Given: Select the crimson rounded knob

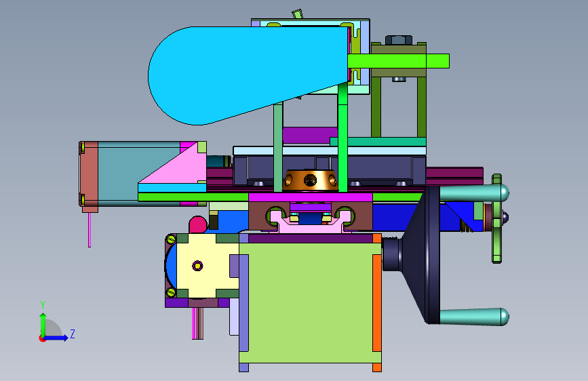Looking at the screenshot, I should [198, 224].
